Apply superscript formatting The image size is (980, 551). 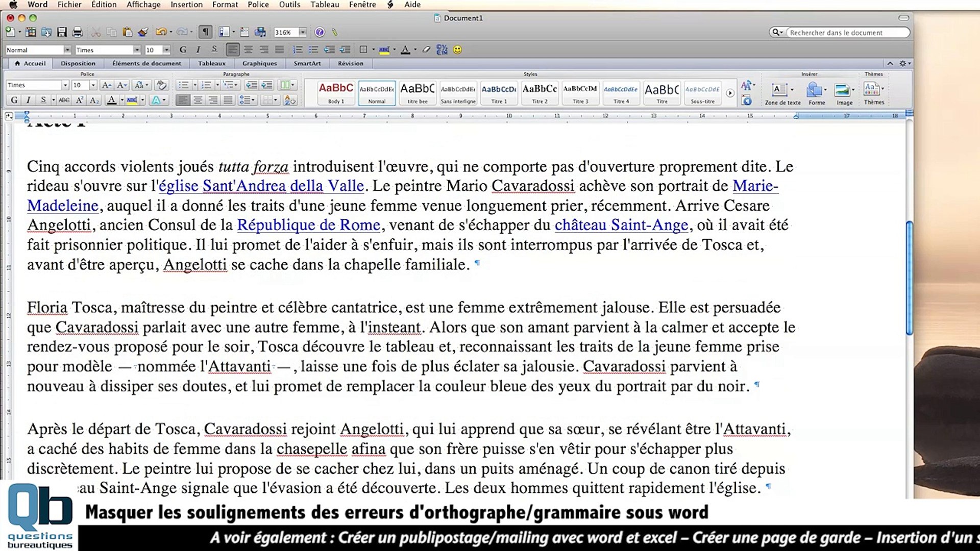coord(80,100)
